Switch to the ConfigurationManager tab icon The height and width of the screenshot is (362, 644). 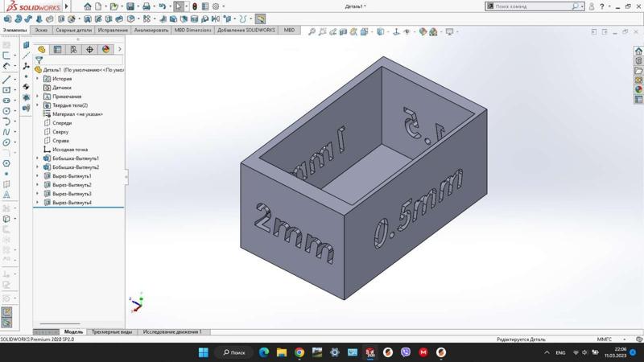73,49
